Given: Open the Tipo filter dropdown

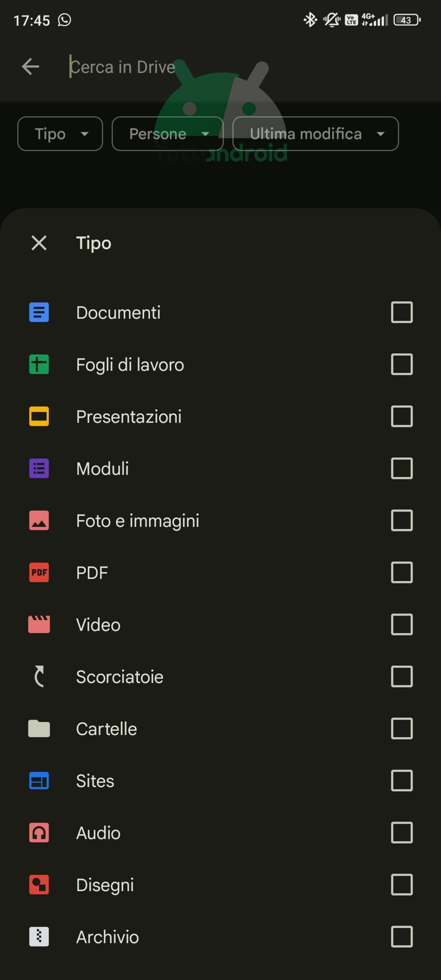Looking at the screenshot, I should (60, 134).
